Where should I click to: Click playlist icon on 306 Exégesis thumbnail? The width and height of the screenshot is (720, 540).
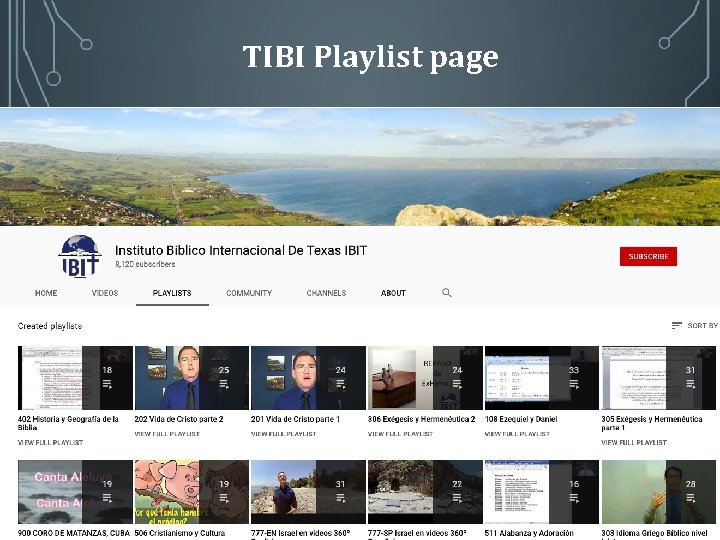pos(457,384)
